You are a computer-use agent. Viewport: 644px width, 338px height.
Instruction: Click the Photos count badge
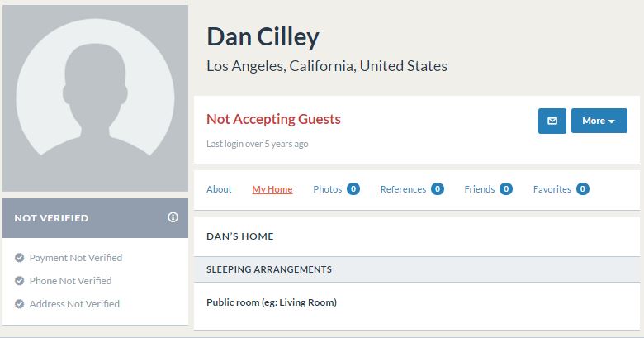pyautogui.click(x=353, y=189)
